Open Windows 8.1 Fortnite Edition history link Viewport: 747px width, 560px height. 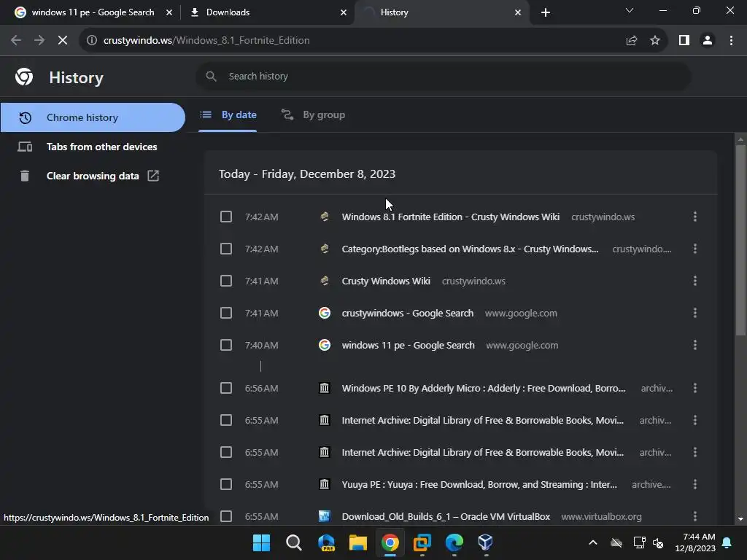[451, 217]
